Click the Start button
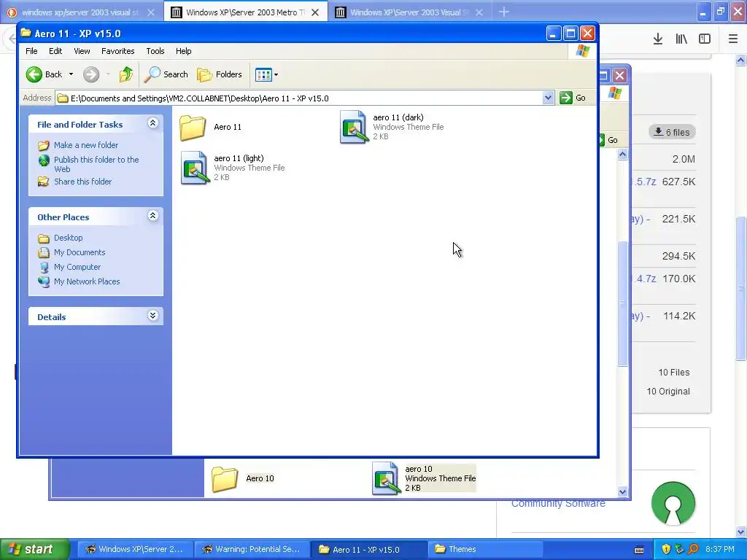The width and height of the screenshot is (747, 560). [x=34, y=549]
